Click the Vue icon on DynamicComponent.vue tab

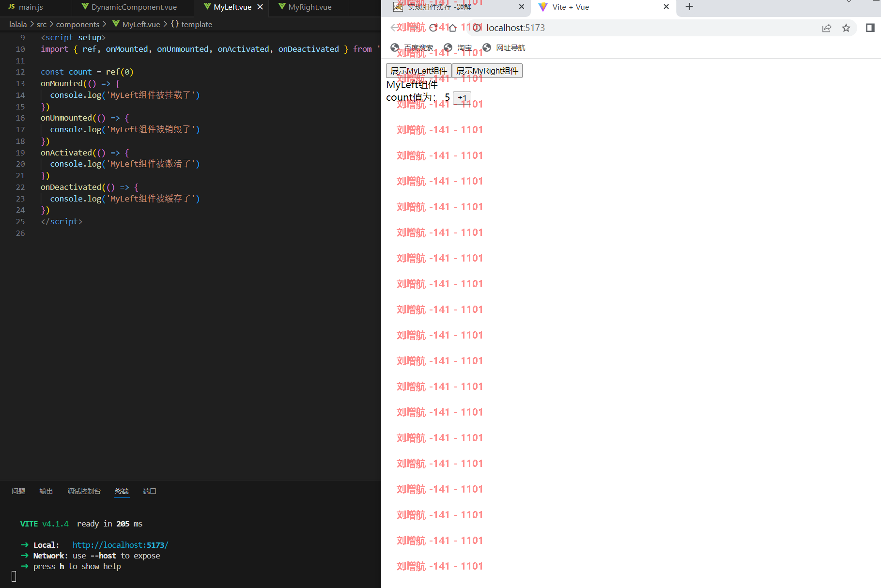pyautogui.click(x=85, y=7)
